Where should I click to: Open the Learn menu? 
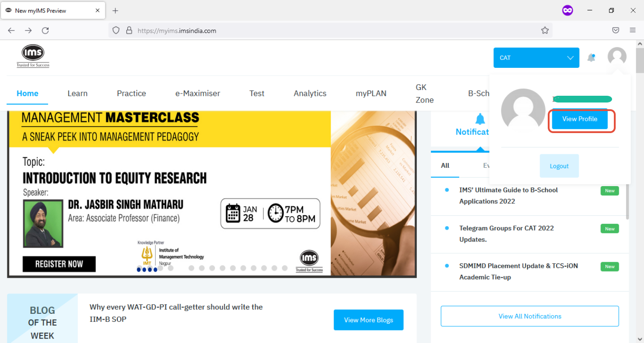pos(77,93)
